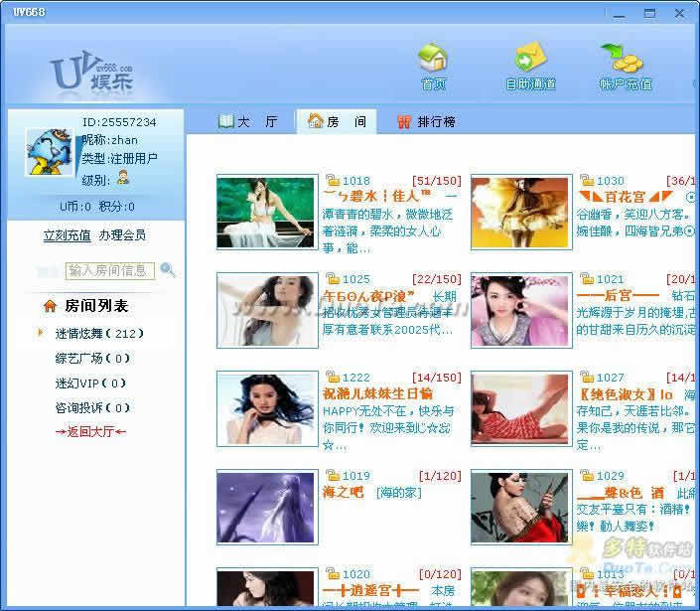
Task: Click room title 祝潞儿妹妹生日愉
Action: pos(377,393)
